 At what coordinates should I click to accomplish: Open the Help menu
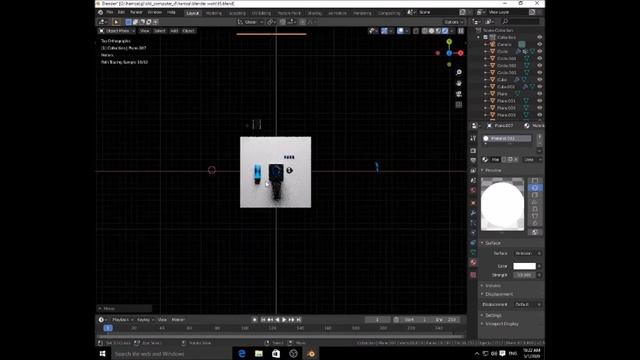pos(171,12)
